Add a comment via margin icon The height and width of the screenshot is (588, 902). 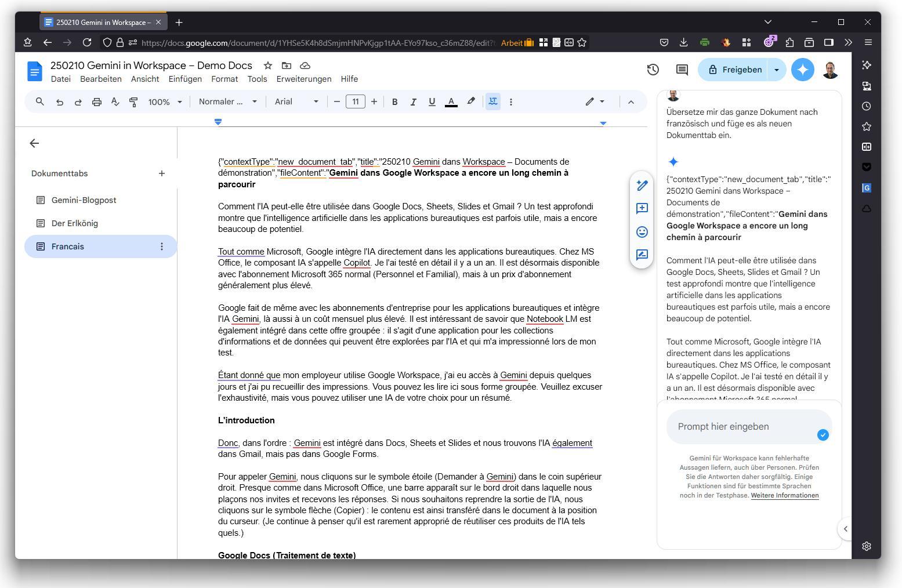642,209
